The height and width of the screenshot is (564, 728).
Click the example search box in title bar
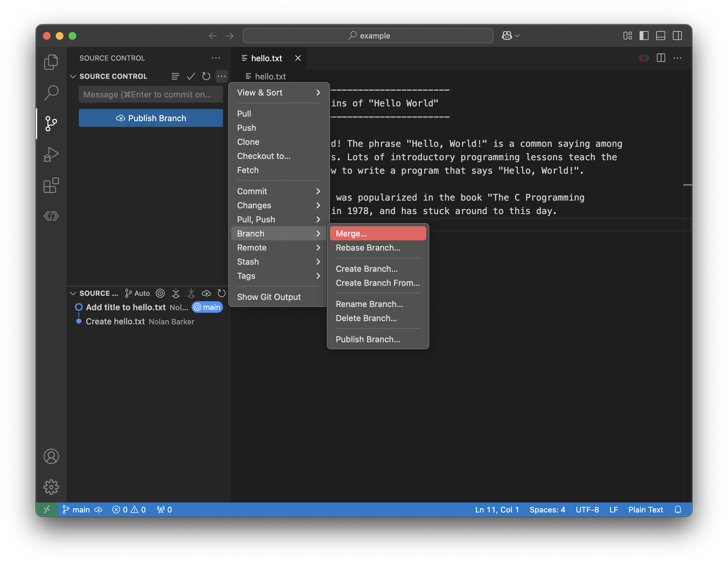[x=368, y=36]
